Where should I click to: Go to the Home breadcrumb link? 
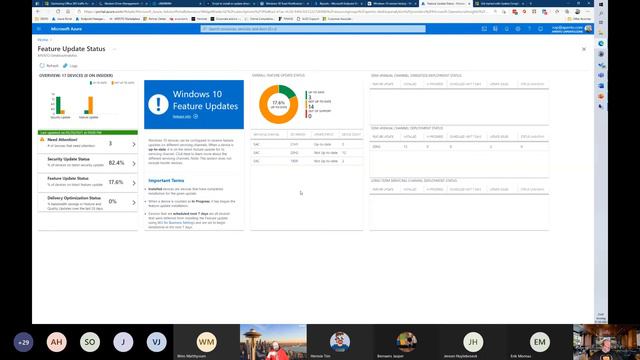[43, 40]
